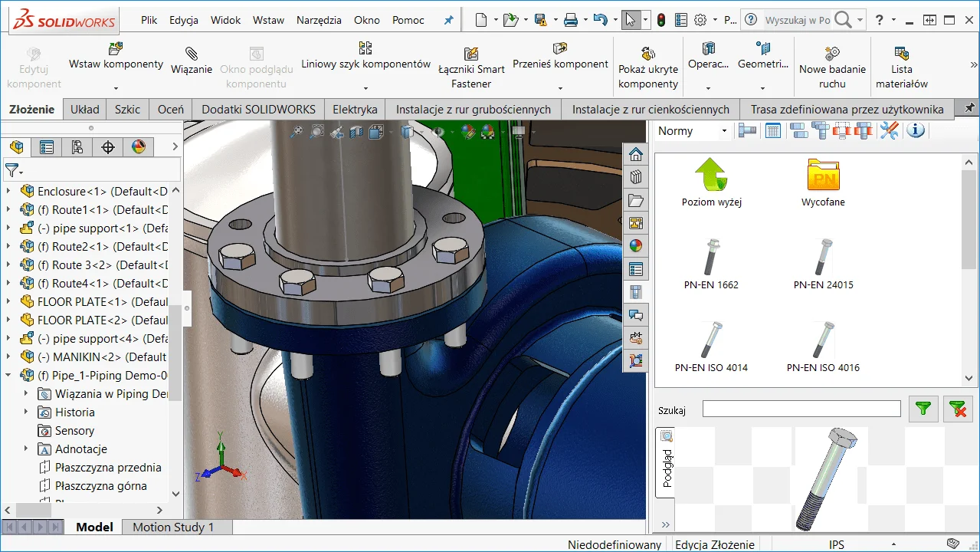This screenshot has height=552, width=980.
Task: Open the Wstaw menu
Action: click(268, 20)
